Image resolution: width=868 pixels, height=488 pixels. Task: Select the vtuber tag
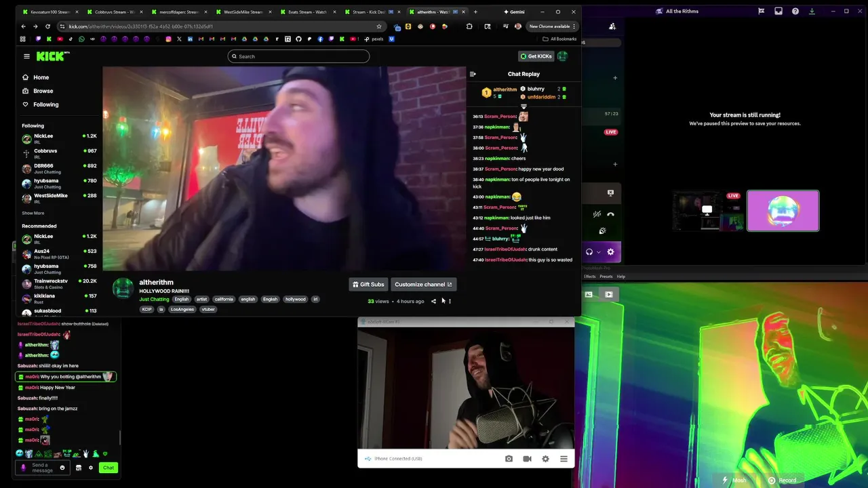[x=208, y=309]
